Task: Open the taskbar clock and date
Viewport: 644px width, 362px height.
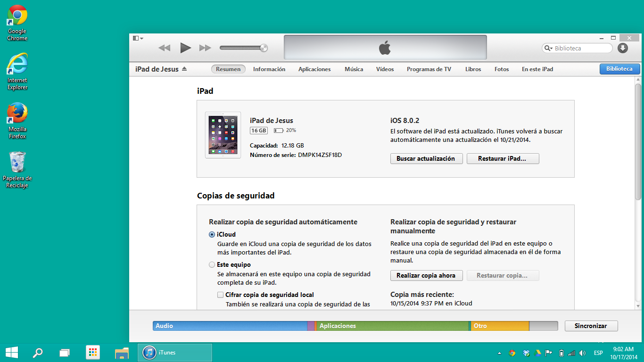Action: (623, 353)
